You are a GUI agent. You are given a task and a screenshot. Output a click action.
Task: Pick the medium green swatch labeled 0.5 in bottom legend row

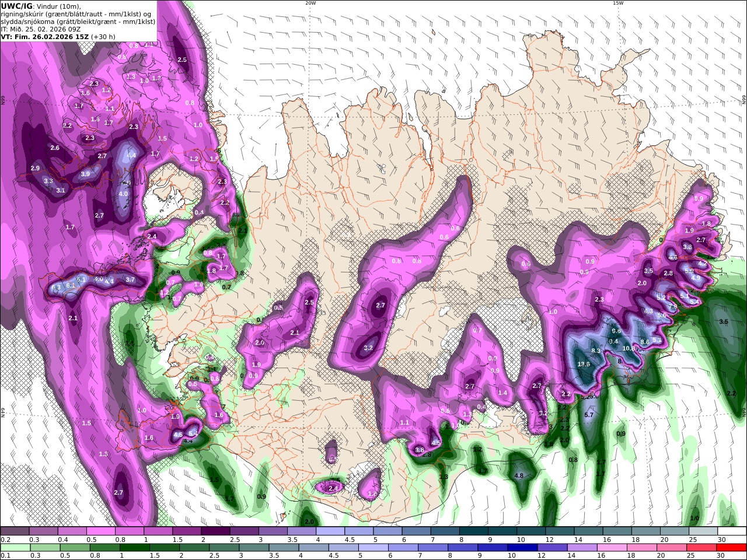(75, 547)
